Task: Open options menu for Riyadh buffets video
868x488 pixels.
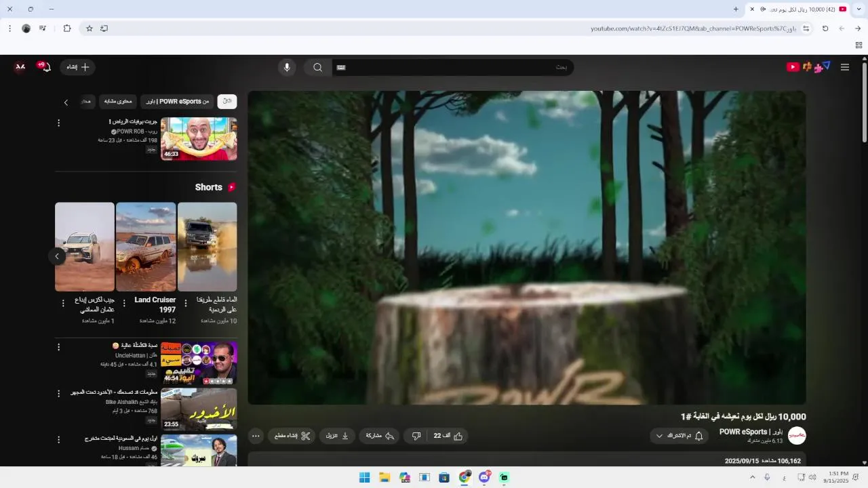Action: [x=58, y=123]
